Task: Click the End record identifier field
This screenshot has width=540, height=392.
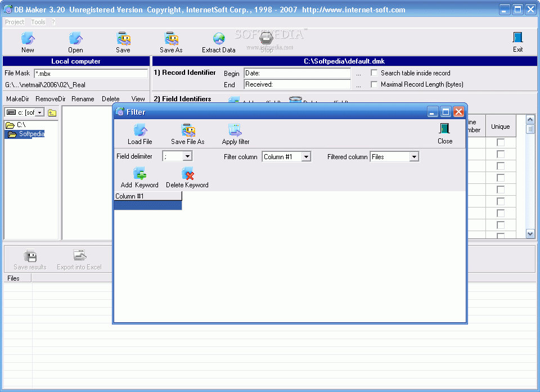Action: click(x=297, y=84)
